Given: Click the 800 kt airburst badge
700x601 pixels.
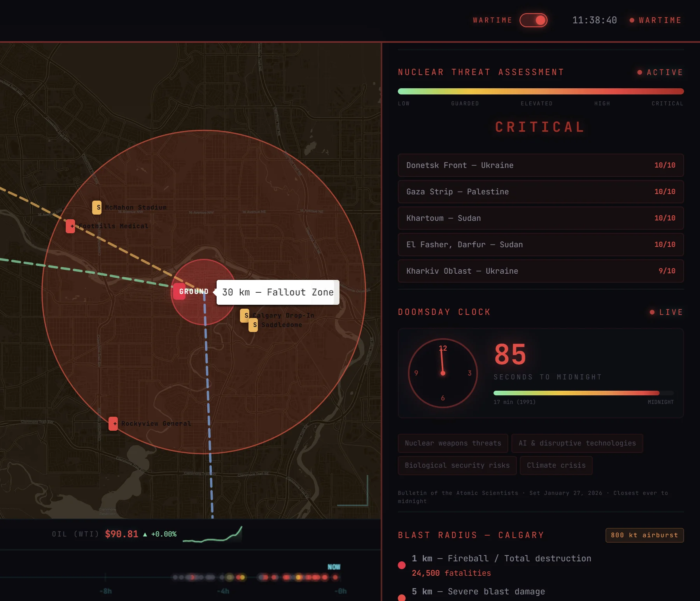Looking at the screenshot, I should (644, 535).
